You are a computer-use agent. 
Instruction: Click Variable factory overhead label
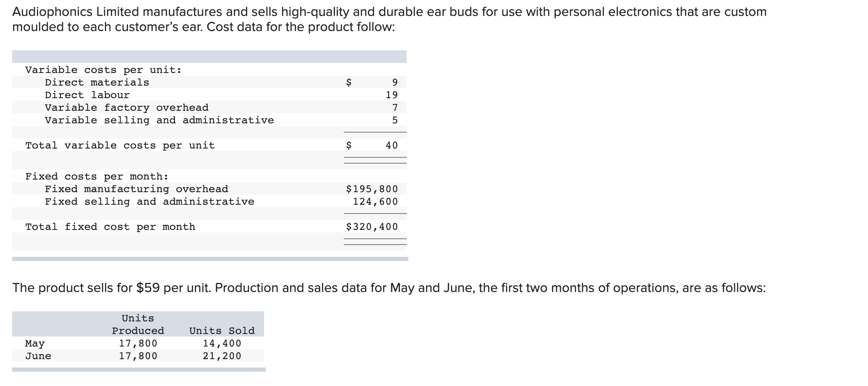pos(127,107)
